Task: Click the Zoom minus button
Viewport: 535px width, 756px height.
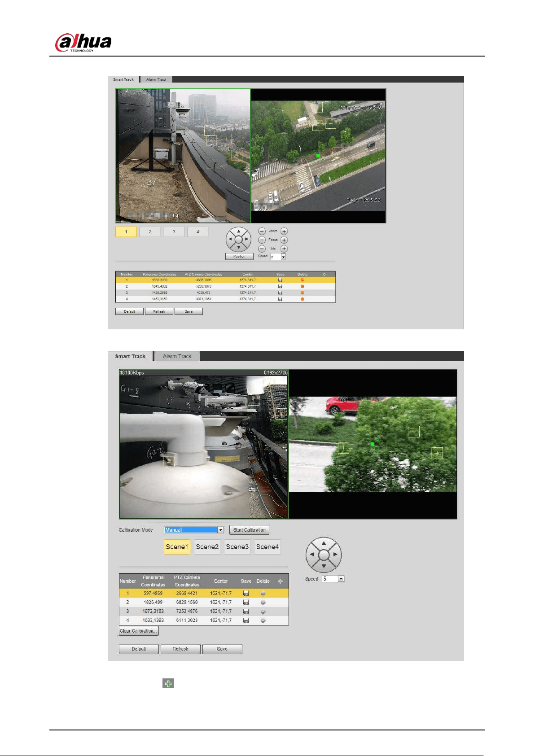Action: [x=262, y=231]
